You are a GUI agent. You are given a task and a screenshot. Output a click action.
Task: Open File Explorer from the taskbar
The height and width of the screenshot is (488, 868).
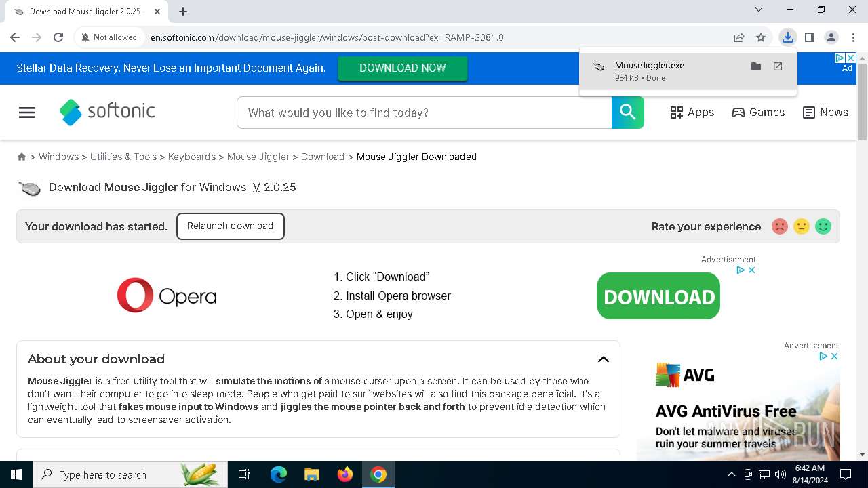click(x=311, y=474)
